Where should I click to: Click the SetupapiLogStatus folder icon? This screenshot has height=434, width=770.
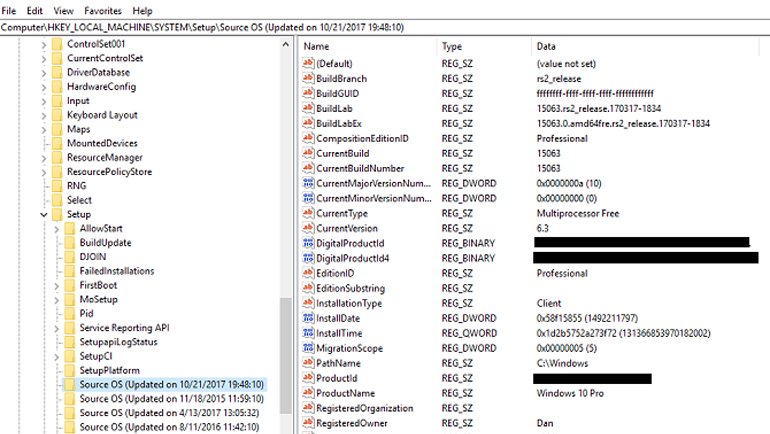[70, 343]
